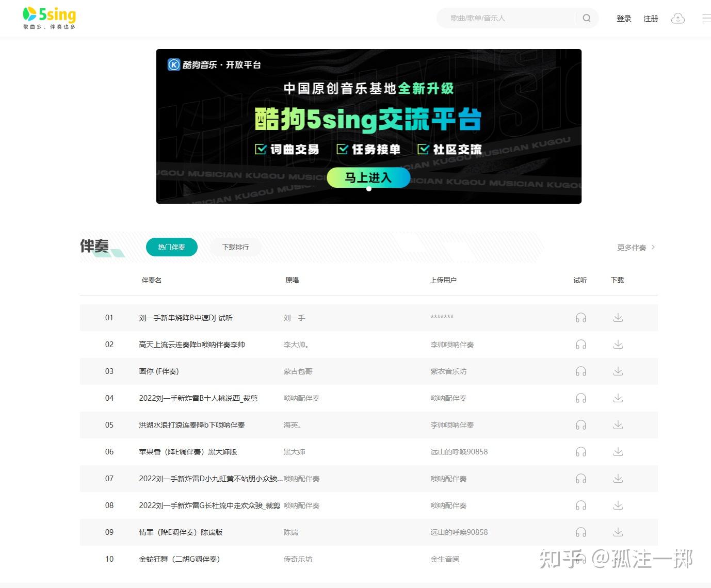Click 马上进入 on the banner
711x588 pixels.
pyautogui.click(x=368, y=177)
